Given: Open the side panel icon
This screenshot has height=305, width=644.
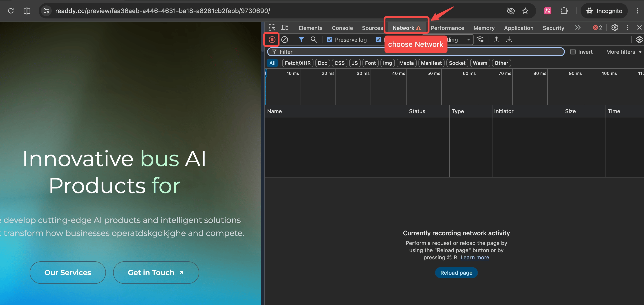Looking at the screenshot, I should pyautogui.click(x=27, y=11).
